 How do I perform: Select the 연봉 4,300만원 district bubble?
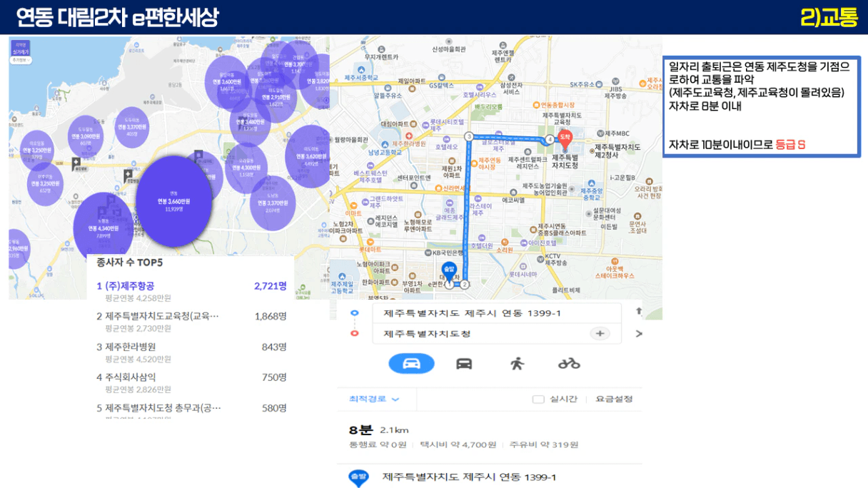pos(246,168)
